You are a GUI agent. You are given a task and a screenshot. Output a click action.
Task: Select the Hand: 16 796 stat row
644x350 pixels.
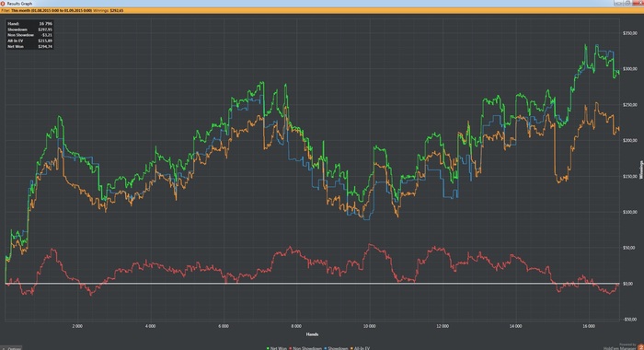click(29, 24)
